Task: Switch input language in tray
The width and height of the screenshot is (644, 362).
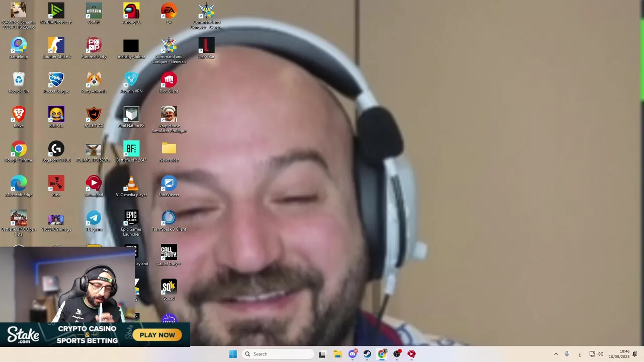Action: (x=580, y=354)
